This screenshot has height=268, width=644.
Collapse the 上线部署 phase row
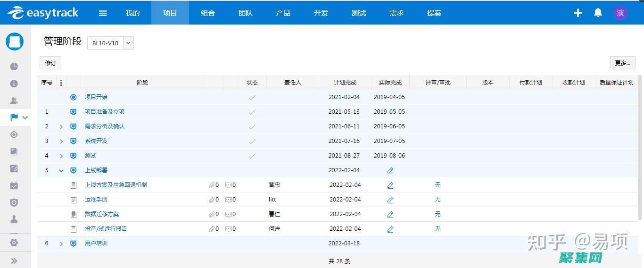(61, 171)
